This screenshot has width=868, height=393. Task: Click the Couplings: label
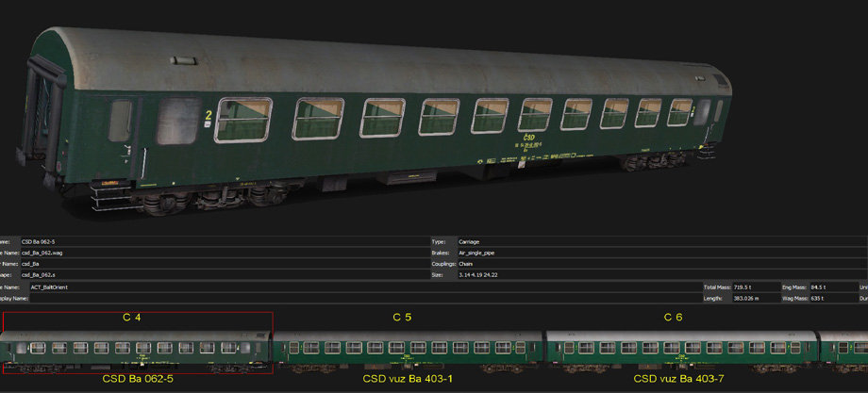point(442,264)
